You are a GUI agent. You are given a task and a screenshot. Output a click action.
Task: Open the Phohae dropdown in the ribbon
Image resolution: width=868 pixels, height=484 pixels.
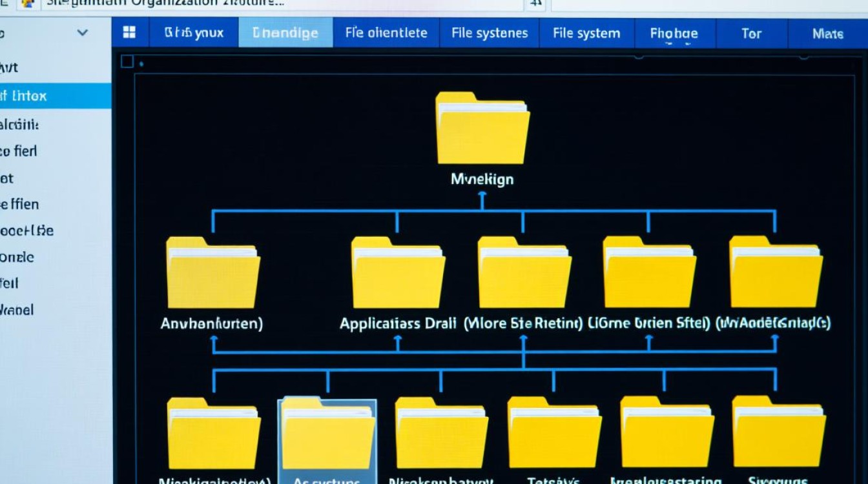tap(676, 32)
